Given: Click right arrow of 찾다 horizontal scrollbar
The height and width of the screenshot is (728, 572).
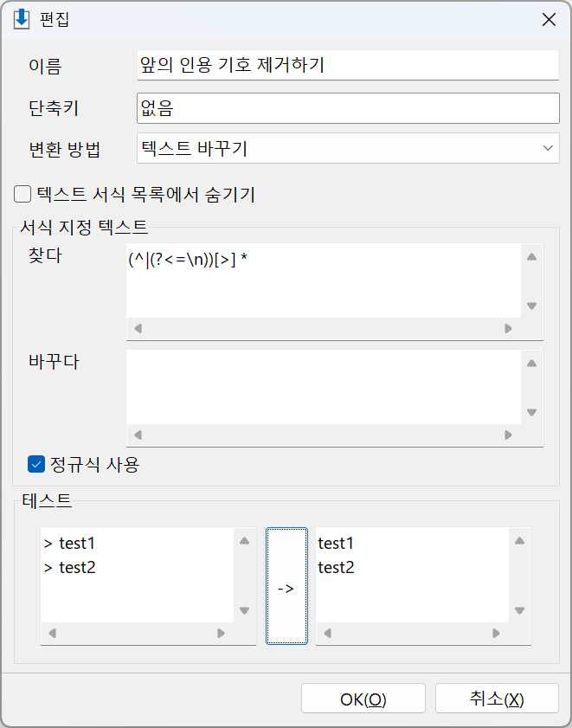Looking at the screenshot, I should [508, 329].
